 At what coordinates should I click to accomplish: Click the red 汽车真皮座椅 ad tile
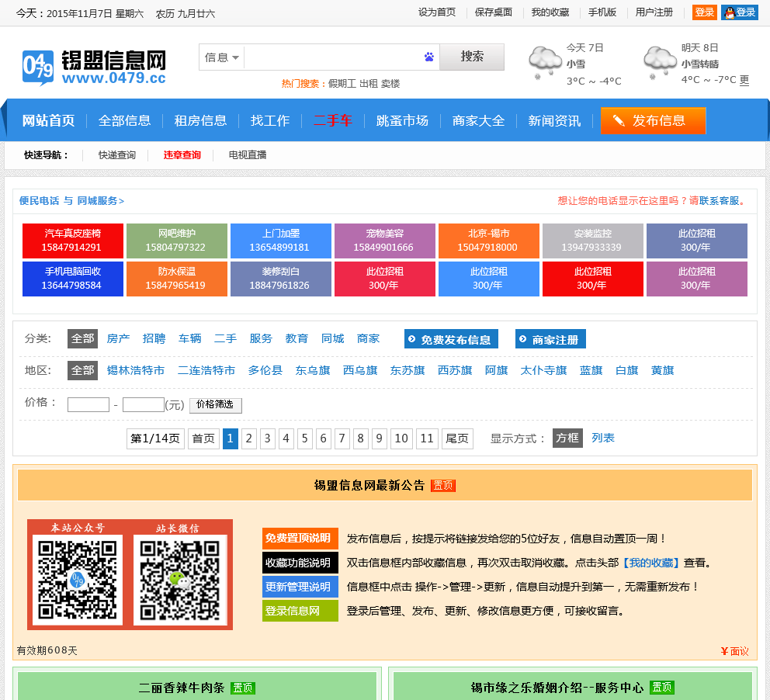[x=73, y=241]
